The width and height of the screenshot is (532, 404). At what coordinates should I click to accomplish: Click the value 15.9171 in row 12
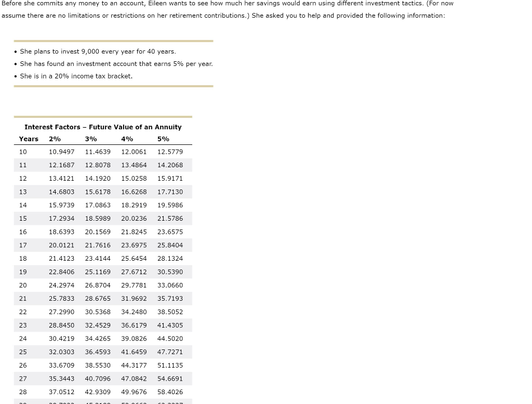[x=170, y=179]
